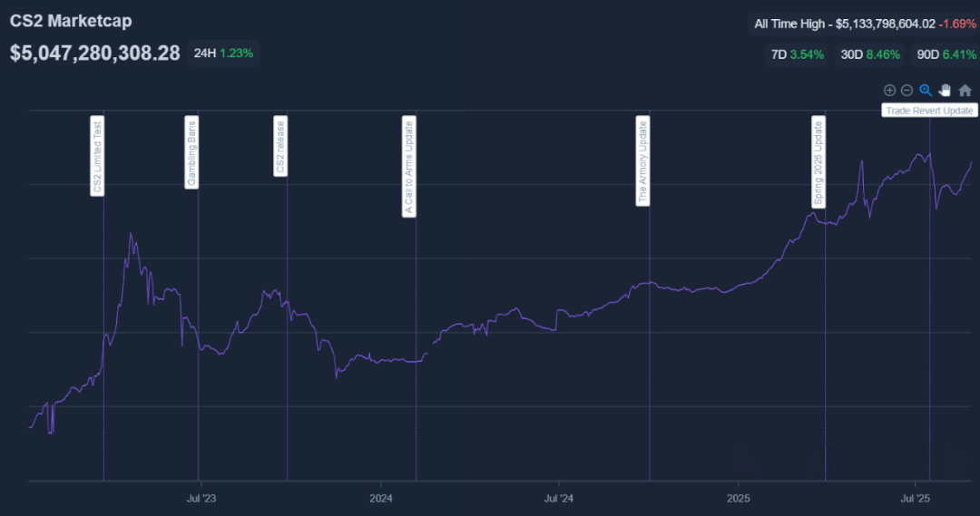Screen dimensions: 980x516
Task: Click the CS2 Marketcap title
Action: (71, 20)
